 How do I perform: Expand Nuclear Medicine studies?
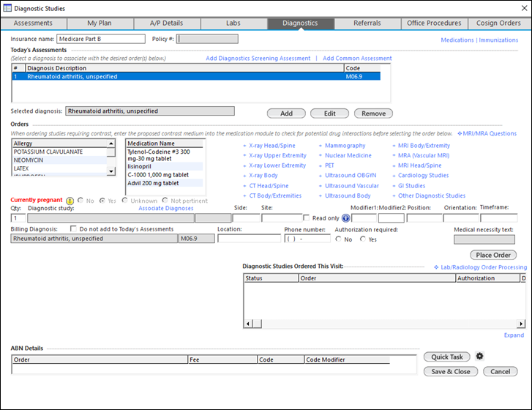point(348,155)
